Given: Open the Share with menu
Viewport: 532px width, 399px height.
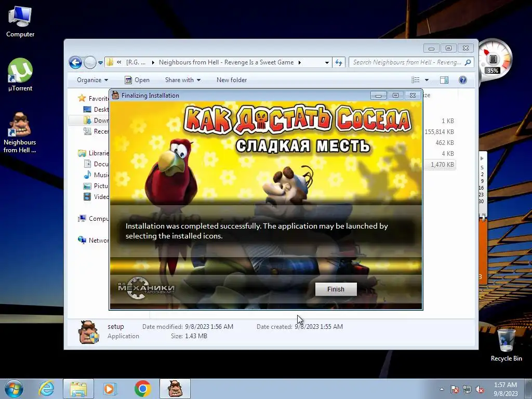Looking at the screenshot, I should (182, 80).
